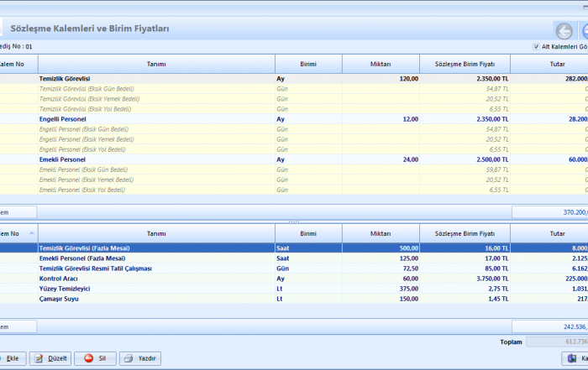Click the splitter handle between the tables
588x370 pixels.
294,221
